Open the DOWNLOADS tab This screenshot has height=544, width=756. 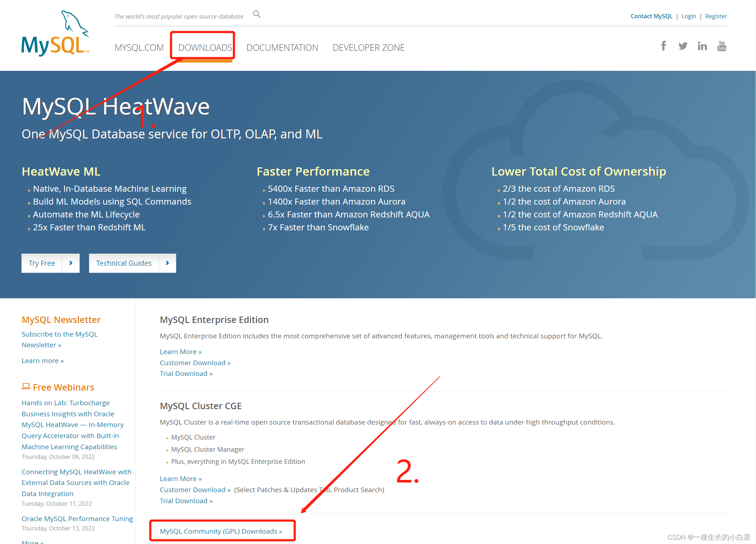[205, 48]
